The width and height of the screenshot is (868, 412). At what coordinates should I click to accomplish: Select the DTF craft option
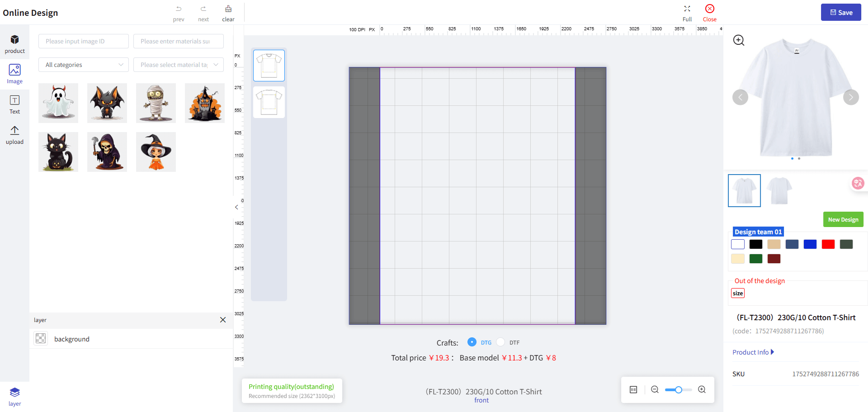click(x=501, y=342)
